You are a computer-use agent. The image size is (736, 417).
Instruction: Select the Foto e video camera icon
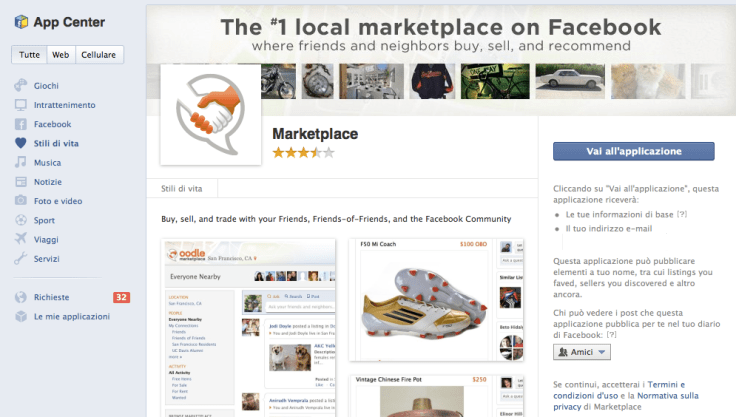pyautogui.click(x=21, y=201)
